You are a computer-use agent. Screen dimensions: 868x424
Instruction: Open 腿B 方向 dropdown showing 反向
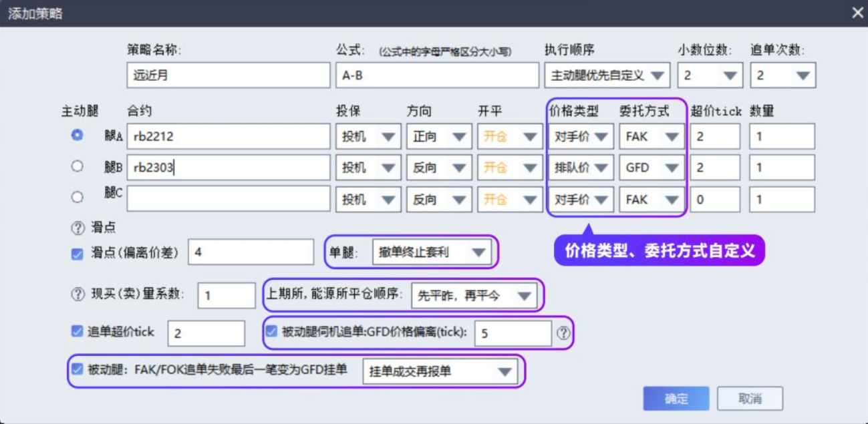439,168
